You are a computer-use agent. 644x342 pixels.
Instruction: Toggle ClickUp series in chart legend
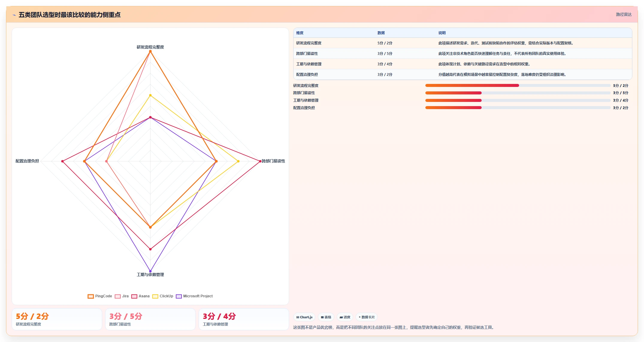(163, 296)
